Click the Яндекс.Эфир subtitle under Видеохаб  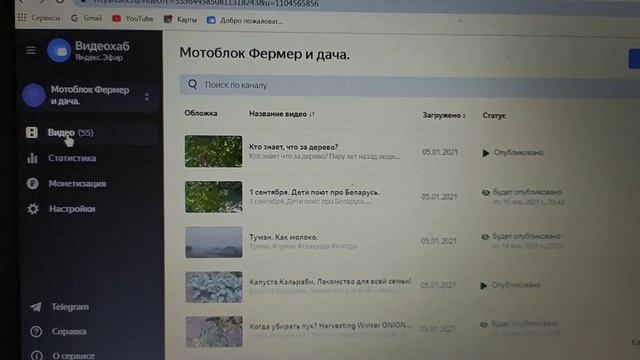click(x=99, y=58)
